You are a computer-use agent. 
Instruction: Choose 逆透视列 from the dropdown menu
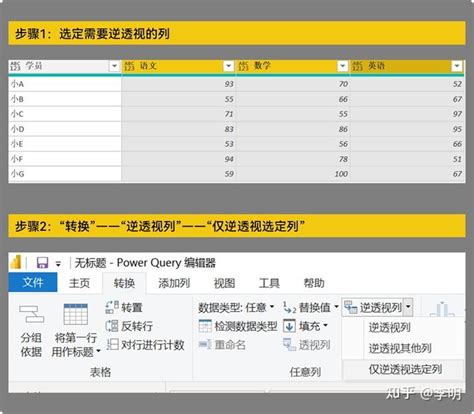tap(389, 327)
